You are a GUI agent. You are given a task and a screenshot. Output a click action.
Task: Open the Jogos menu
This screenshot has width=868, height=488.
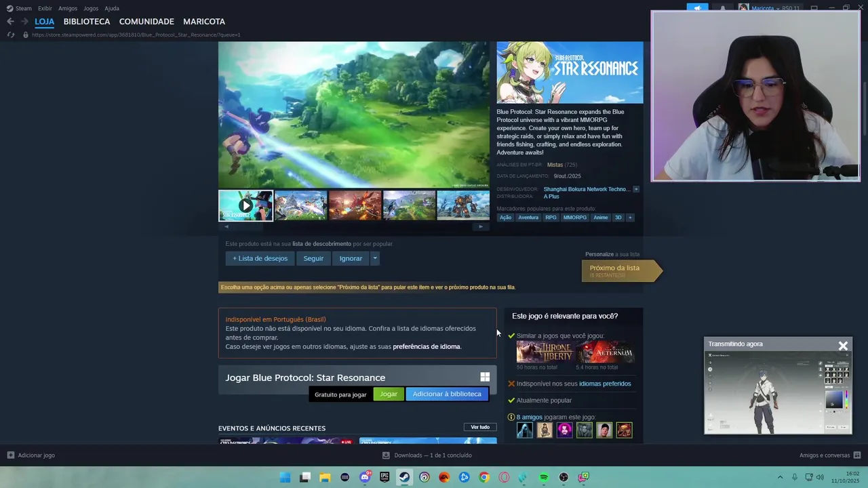pyautogui.click(x=91, y=8)
